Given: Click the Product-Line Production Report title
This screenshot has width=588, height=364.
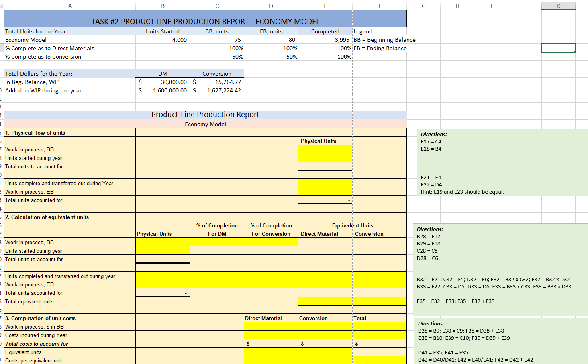Looking at the screenshot, I should tap(206, 115).
